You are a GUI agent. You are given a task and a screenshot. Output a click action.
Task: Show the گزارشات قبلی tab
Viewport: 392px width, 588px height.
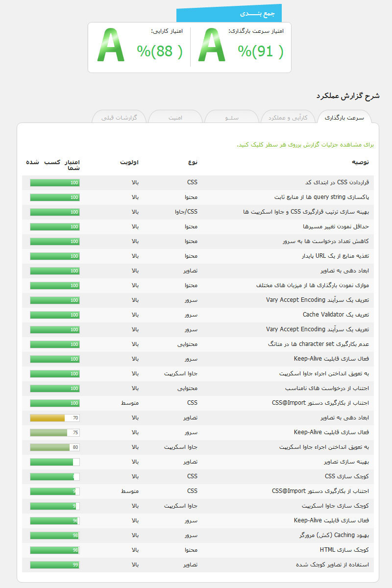(x=119, y=118)
